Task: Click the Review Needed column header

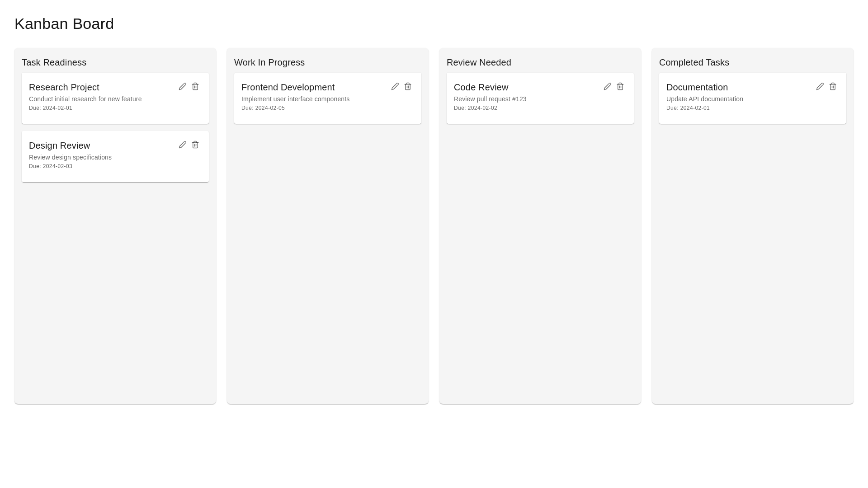Action: (x=479, y=62)
